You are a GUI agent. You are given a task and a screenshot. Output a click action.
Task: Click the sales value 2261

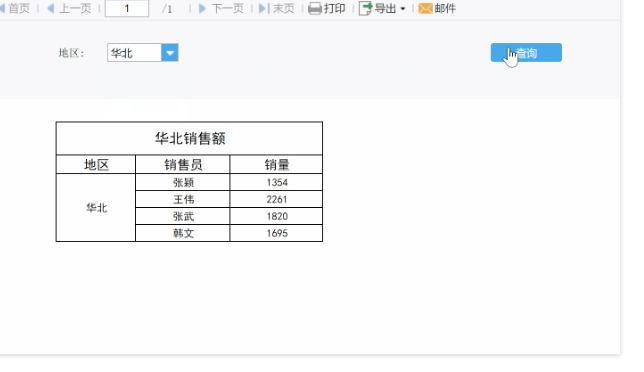pos(276,199)
